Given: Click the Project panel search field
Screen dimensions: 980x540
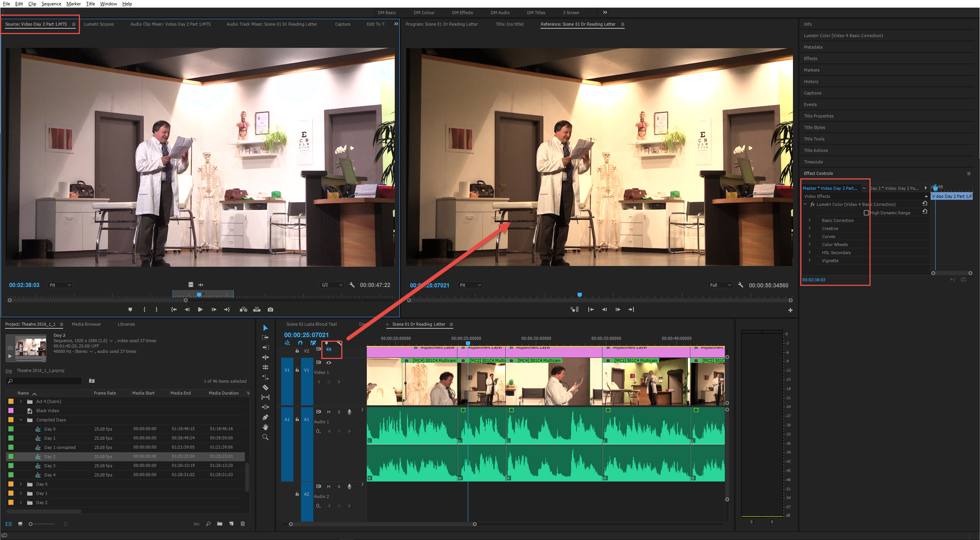Looking at the screenshot, I should tap(44, 381).
